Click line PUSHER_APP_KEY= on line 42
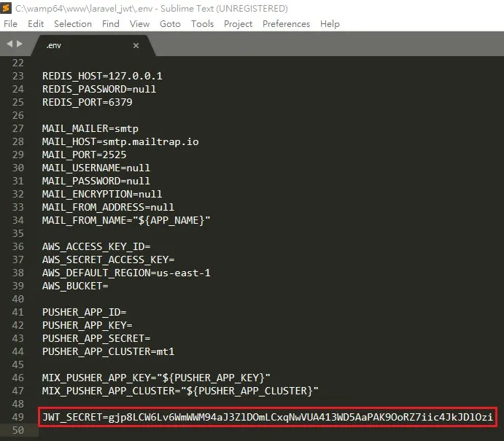The height and width of the screenshot is (441, 504). (87, 325)
